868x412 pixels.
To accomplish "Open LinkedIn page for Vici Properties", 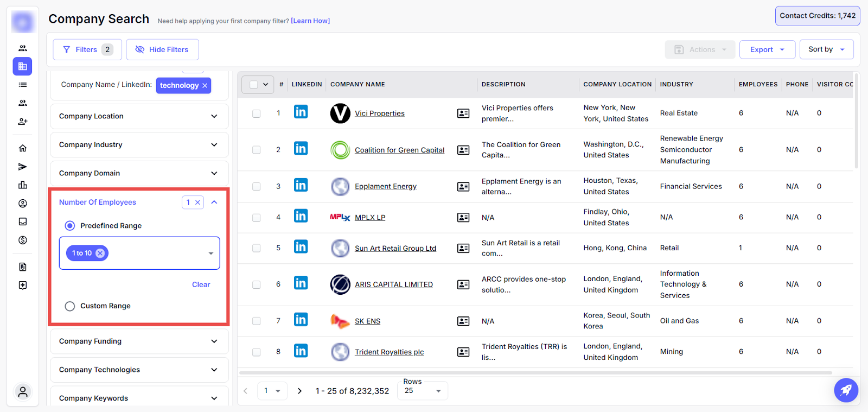I will 301,112.
